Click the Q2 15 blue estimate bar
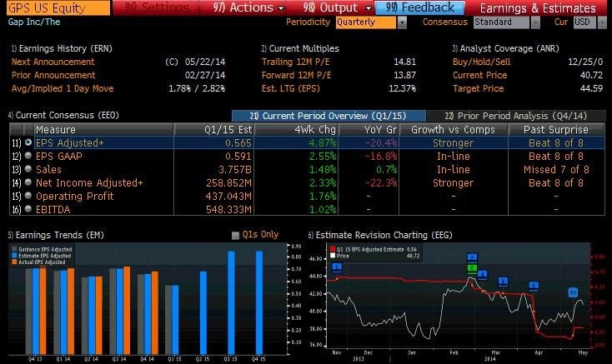Image resolution: width=612 pixels, height=364 pixels. pos(203,312)
